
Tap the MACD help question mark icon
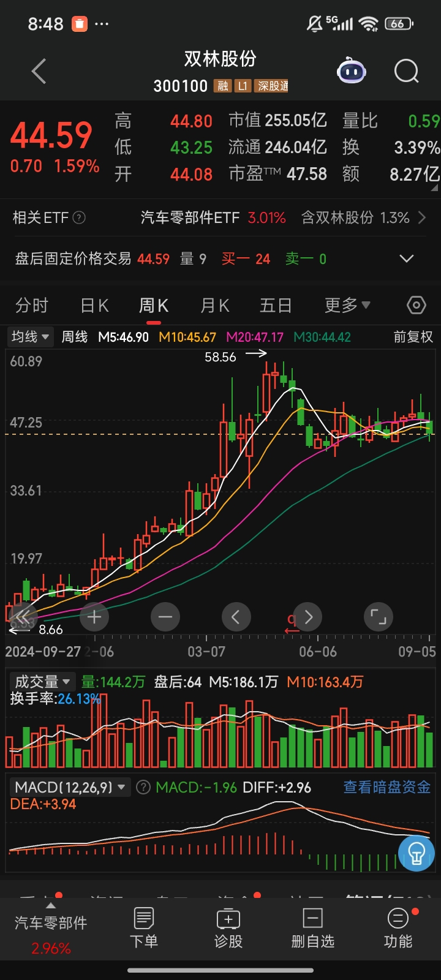pos(143,787)
